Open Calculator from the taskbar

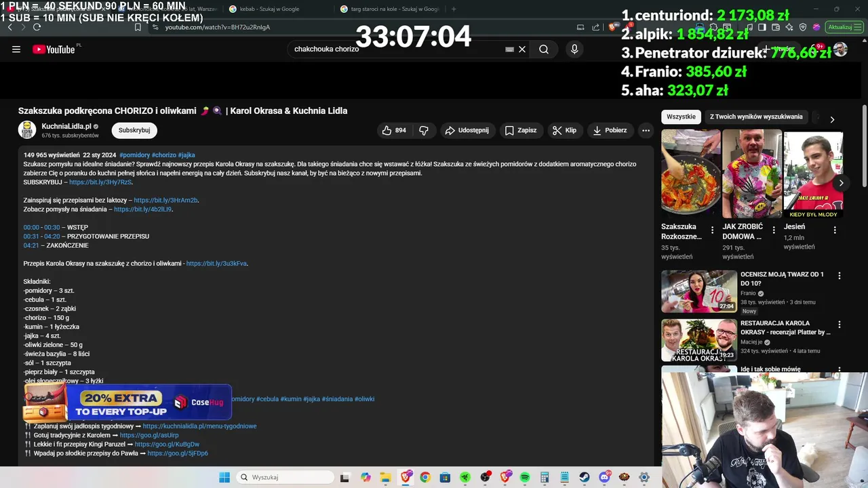[x=544, y=477]
